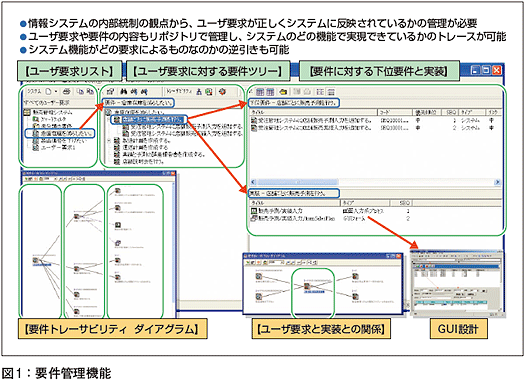The height and width of the screenshot is (381, 526).
Task: Sort by SEQ column in the upper table
Action: click(449, 112)
